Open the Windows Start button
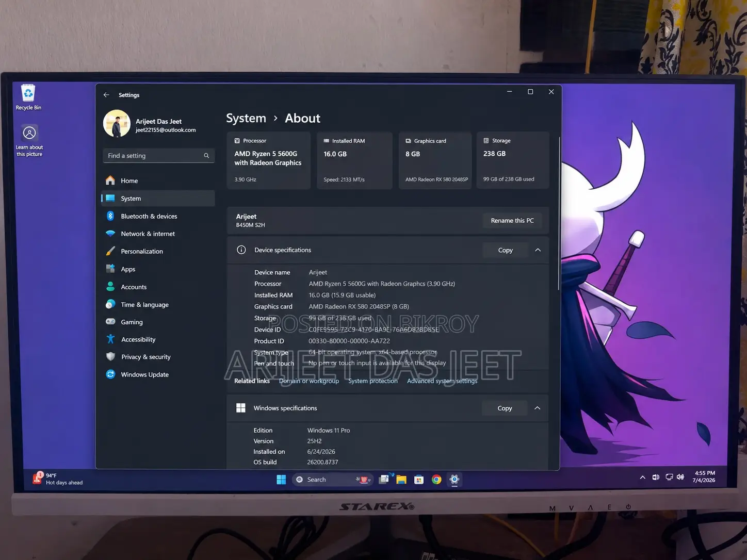The height and width of the screenshot is (560, 747). pos(281,480)
